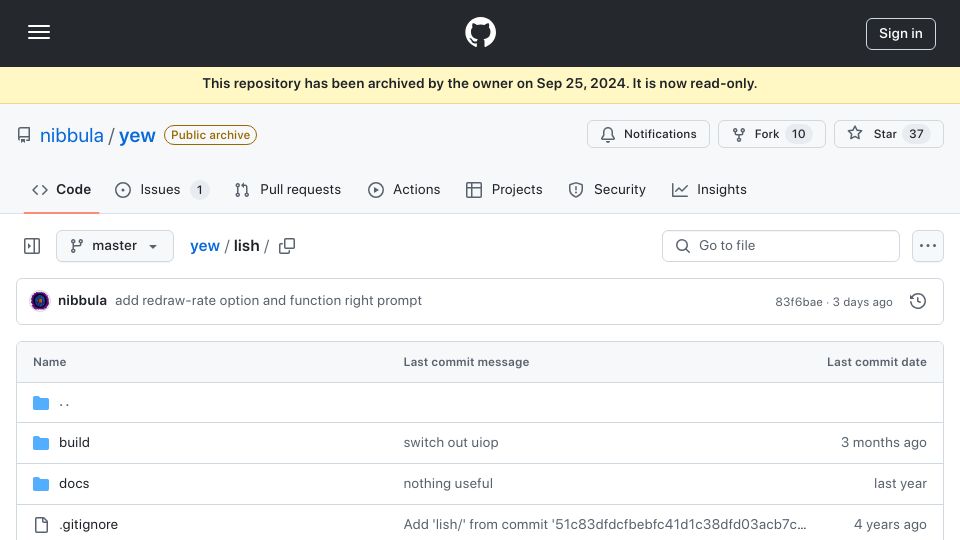Click the '3 months ago' date for build
The image size is (960, 540).
point(883,443)
